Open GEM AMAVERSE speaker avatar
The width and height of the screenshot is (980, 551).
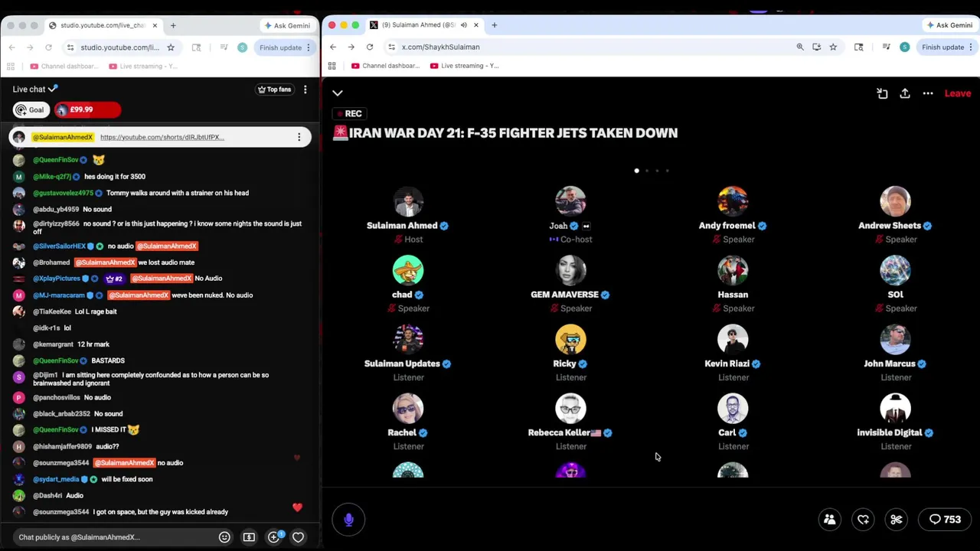pos(570,270)
